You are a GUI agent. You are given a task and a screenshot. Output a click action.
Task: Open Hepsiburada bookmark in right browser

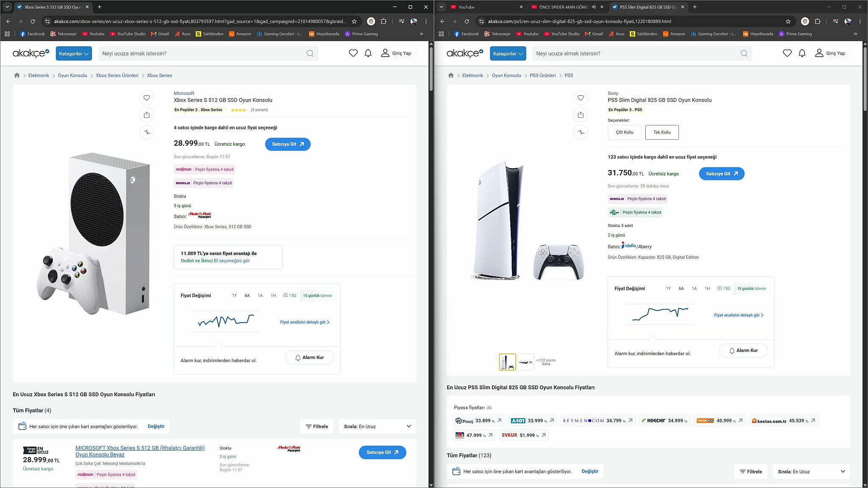tap(758, 34)
